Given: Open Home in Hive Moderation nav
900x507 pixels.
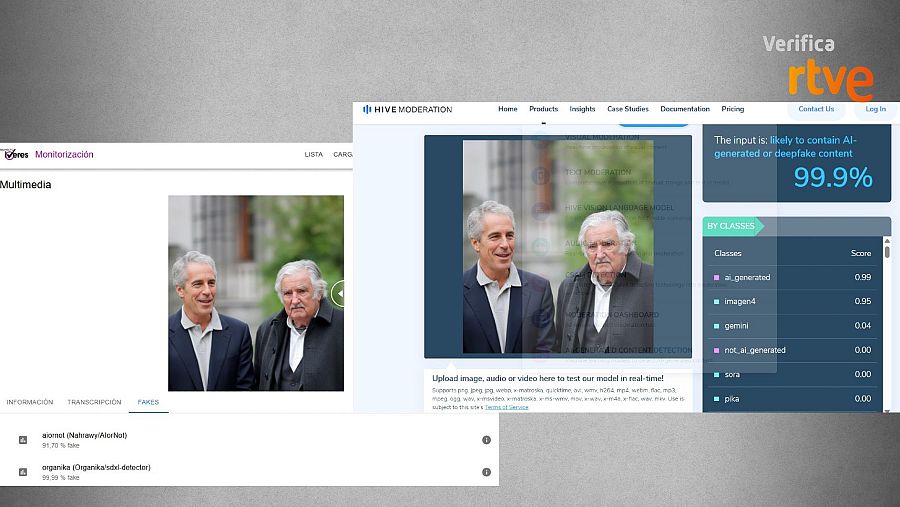Looking at the screenshot, I should pyautogui.click(x=507, y=109).
